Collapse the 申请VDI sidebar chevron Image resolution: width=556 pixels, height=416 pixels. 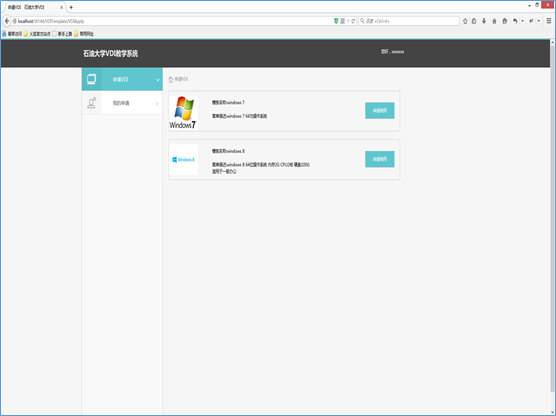click(158, 80)
